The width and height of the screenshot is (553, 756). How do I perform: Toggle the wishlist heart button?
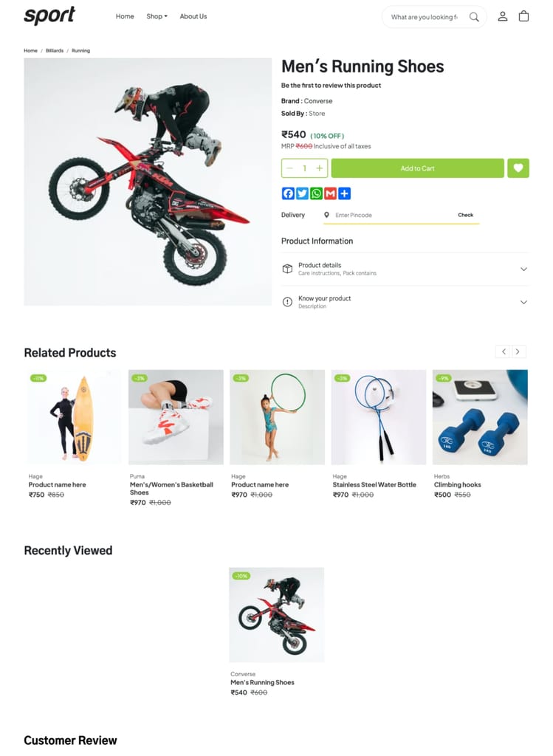pos(518,168)
